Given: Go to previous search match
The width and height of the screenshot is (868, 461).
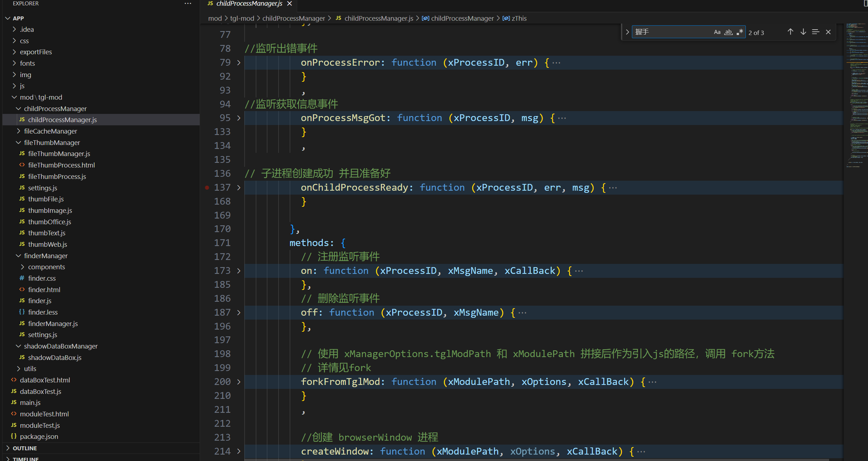Looking at the screenshot, I should 790,32.
